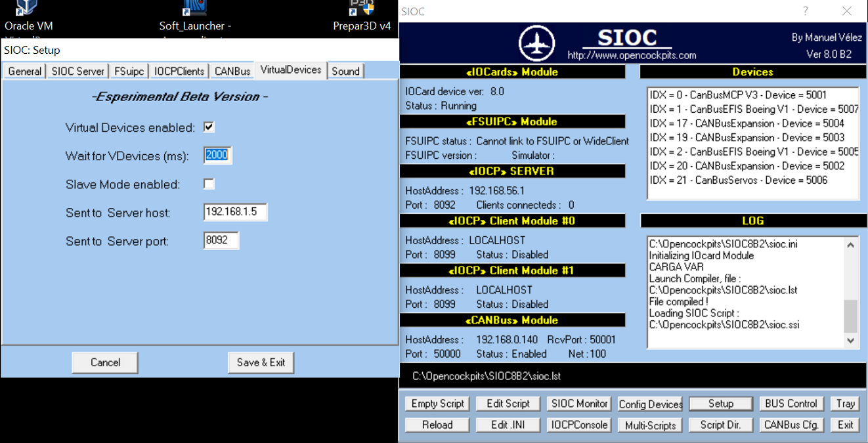Image resolution: width=868 pixels, height=443 pixels.
Task: Enable the Slave Mode checkbox
Action: pos(209,184)
